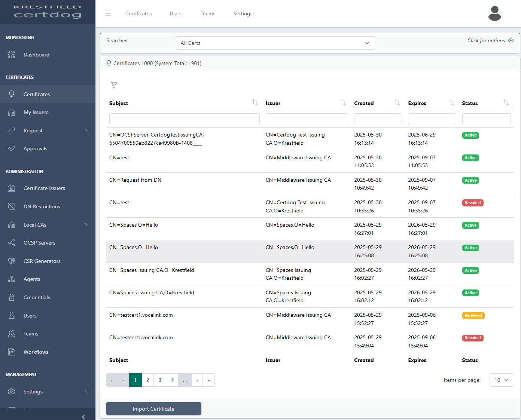Open the Dashboard sidebar item
This screenshot has width=521, height=420.
[x=48, y=55]
